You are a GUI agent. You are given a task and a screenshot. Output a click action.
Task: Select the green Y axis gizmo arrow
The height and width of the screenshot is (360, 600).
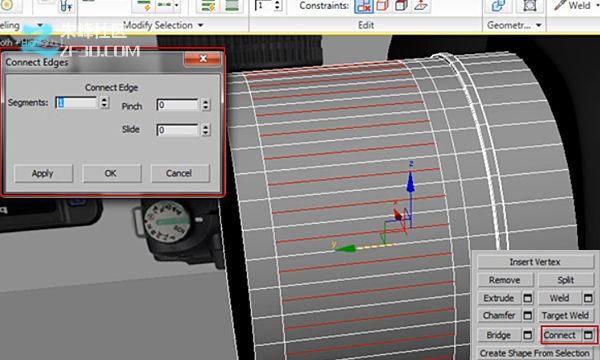point(346,249)
